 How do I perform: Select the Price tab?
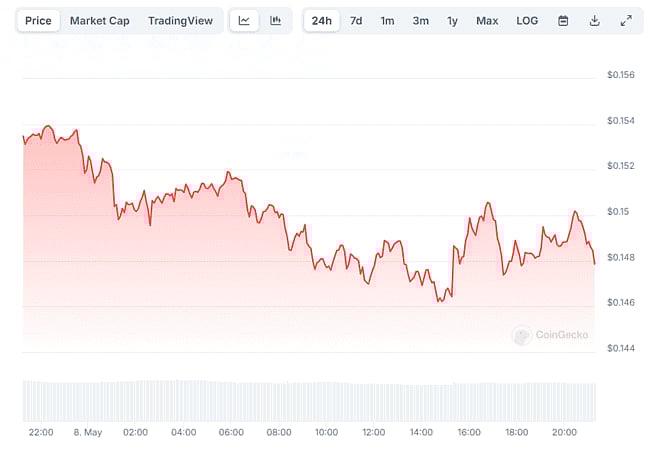pos(38,21)
